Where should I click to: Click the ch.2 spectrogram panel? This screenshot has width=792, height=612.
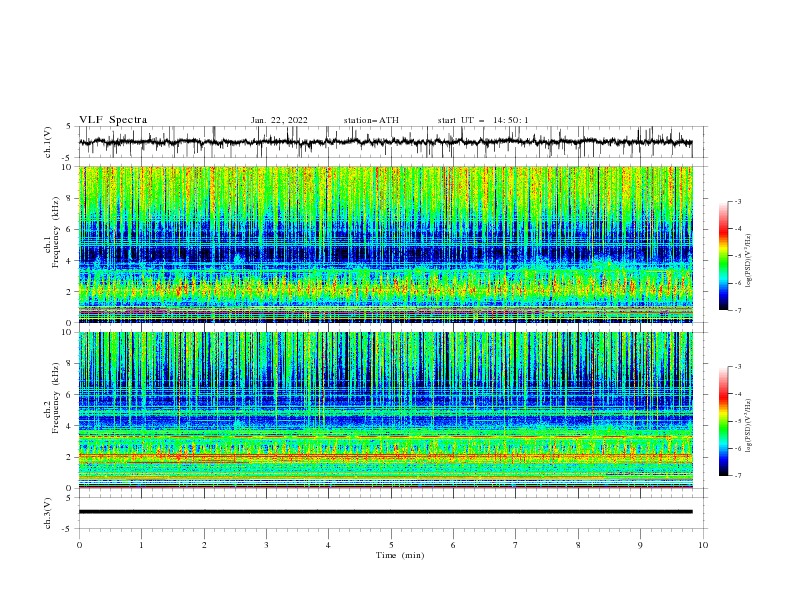(x=385, y=410)
